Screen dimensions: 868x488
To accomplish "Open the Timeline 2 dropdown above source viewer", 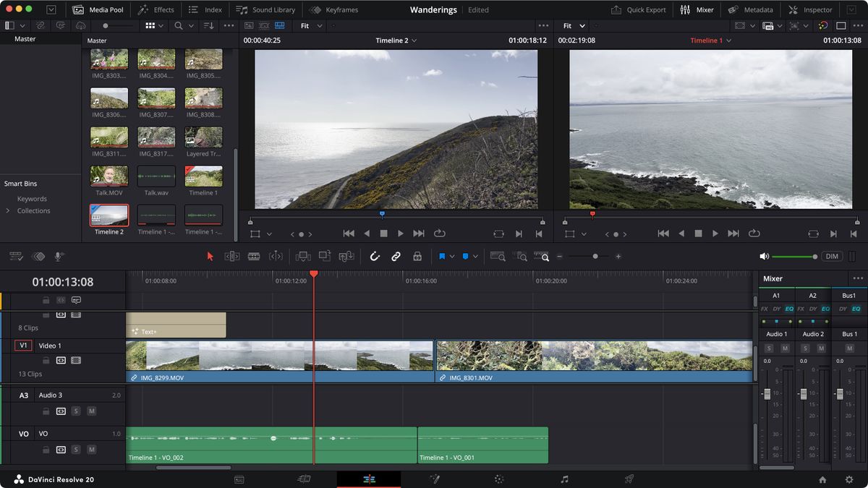I will [x=395, y=40].
